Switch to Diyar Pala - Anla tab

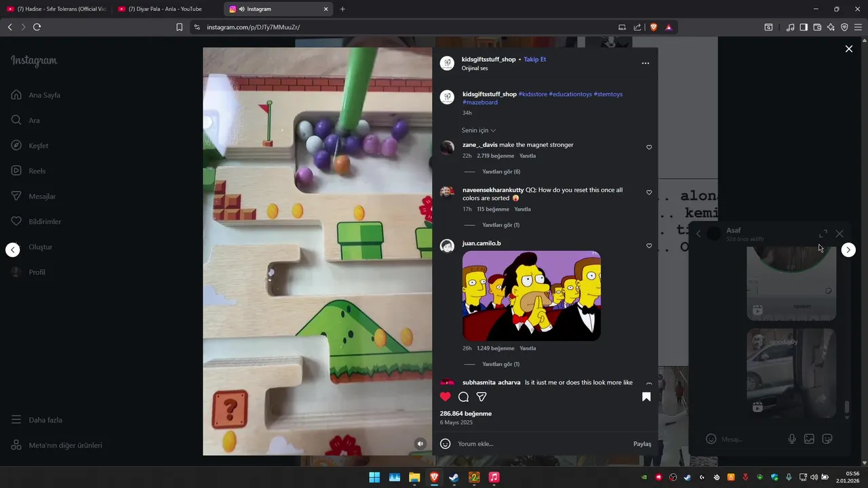[167, 9]
